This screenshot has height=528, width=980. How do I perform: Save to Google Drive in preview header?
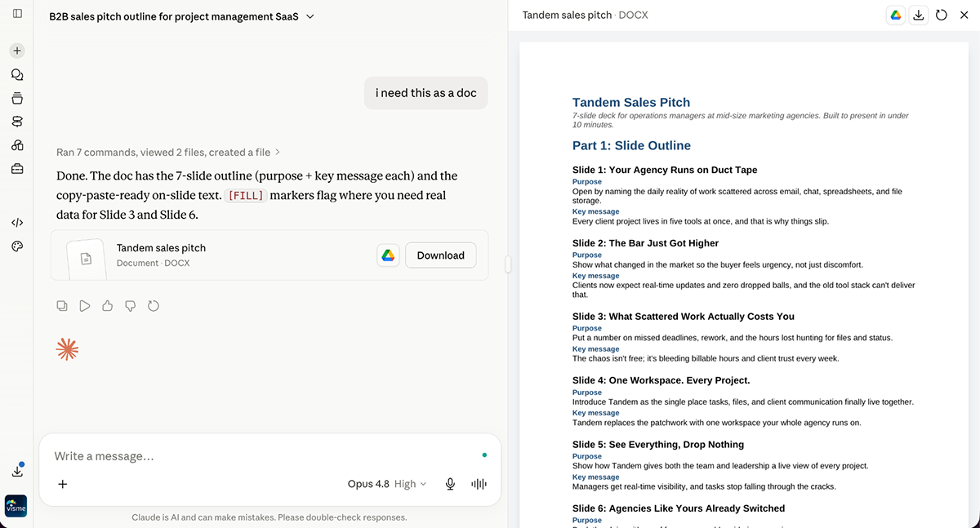(896, 15)
